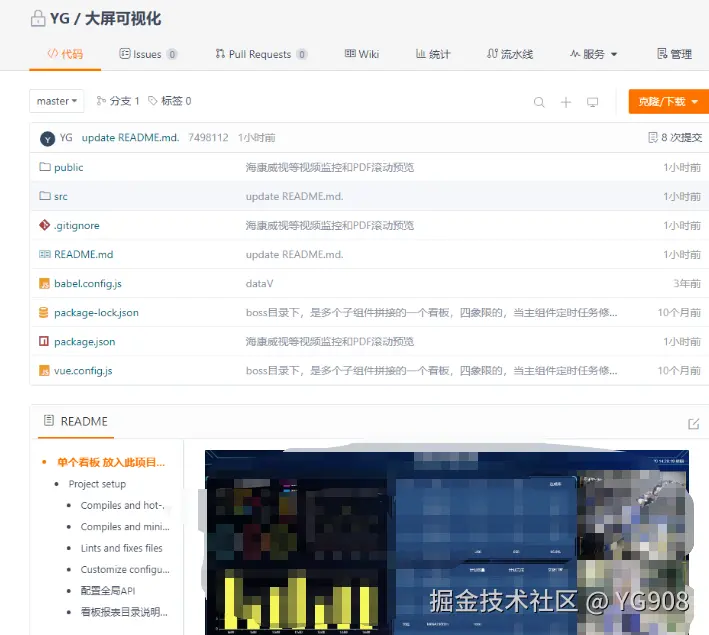Open the 管理 management tab
Image resolution: width=709 pixels, height=635 pixels.
pos(674,54)
